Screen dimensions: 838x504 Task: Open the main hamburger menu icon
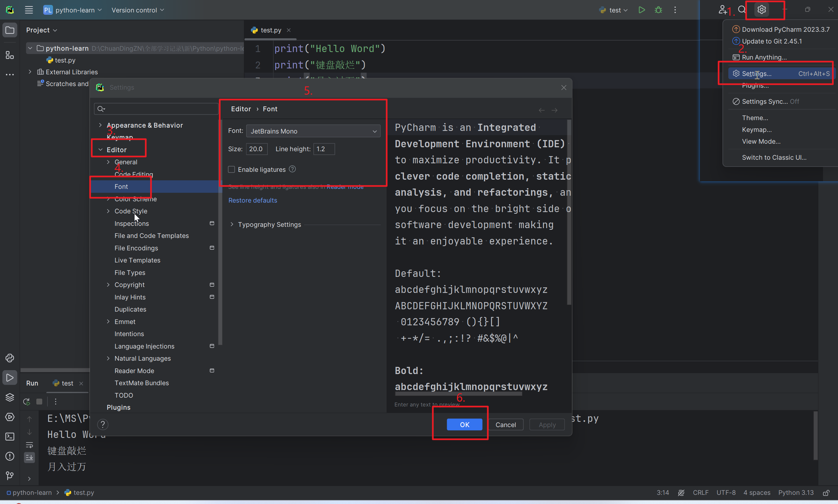[x=29, y=10]
